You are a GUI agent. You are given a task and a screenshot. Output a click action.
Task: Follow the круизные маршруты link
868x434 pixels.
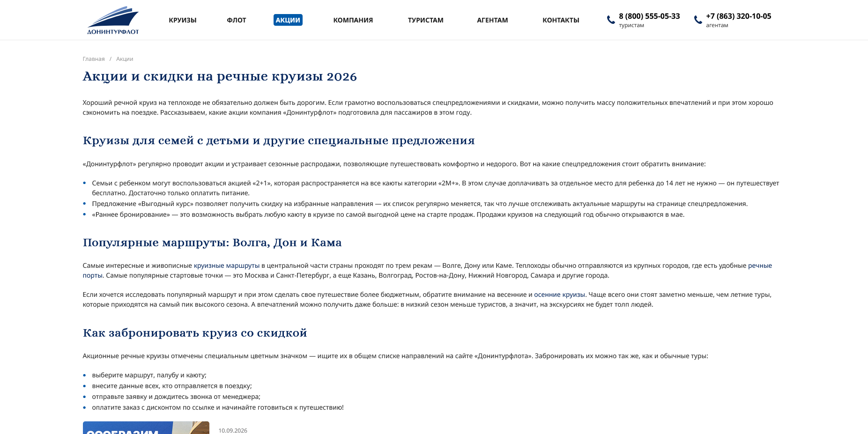[x=227, y=265]
